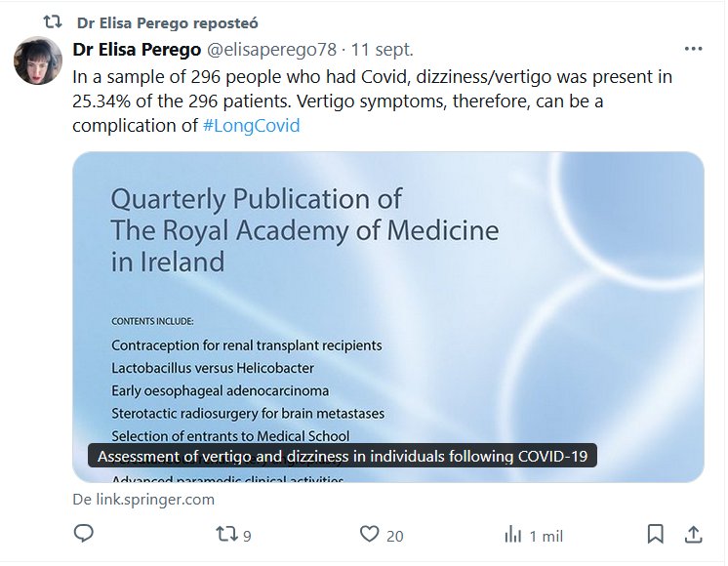The width and height of the screenshot is (728, 566).
Task: Click the share upload icon
Action: [693, 534]
